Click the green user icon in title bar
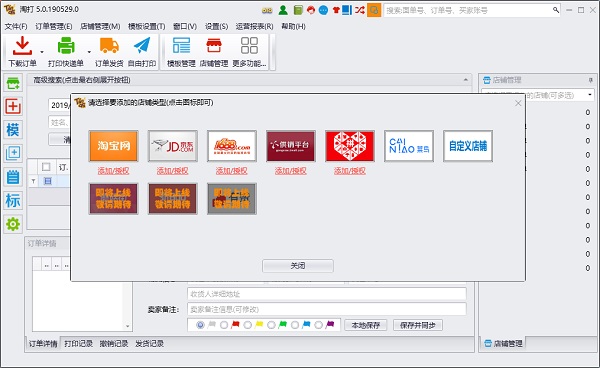 [283, 10]
